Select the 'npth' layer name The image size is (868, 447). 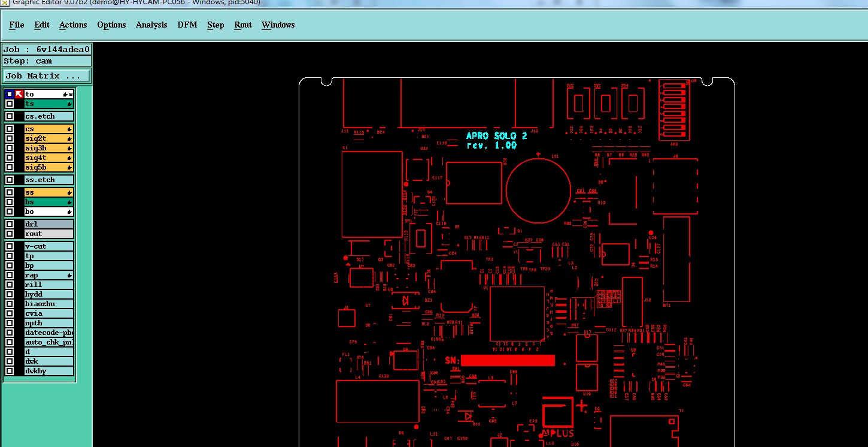[49, 323]
